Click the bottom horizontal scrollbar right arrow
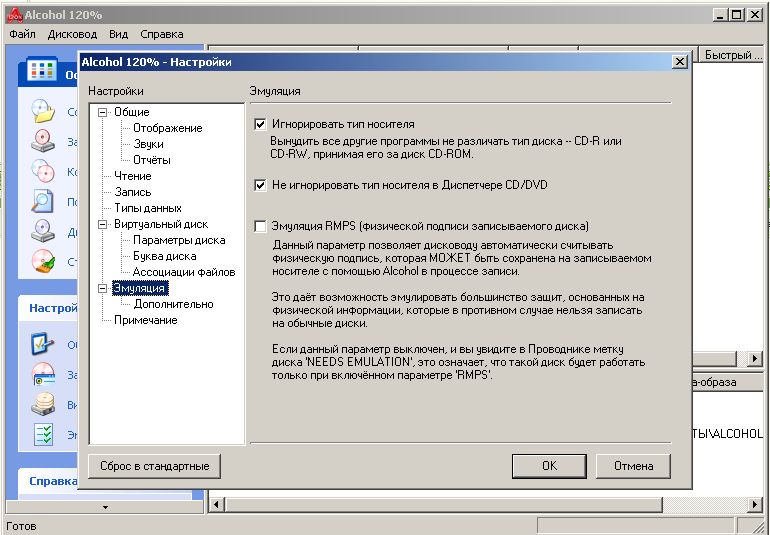 (x=755, y=505)
